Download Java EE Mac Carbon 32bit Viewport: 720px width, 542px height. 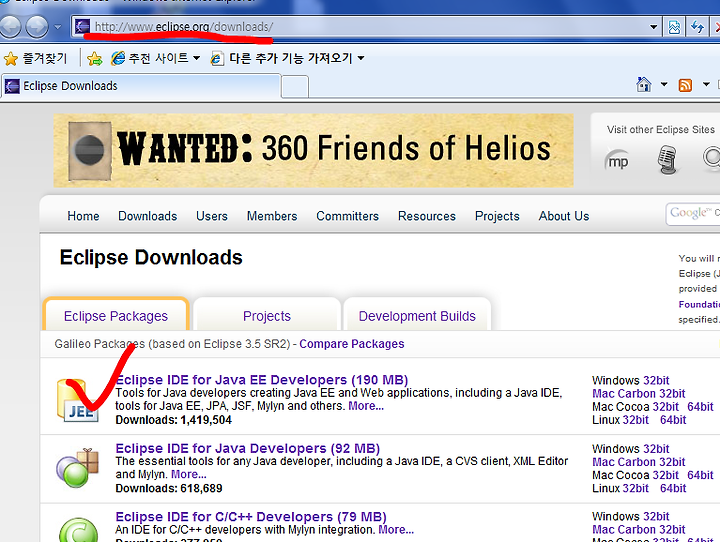(638, 394)
